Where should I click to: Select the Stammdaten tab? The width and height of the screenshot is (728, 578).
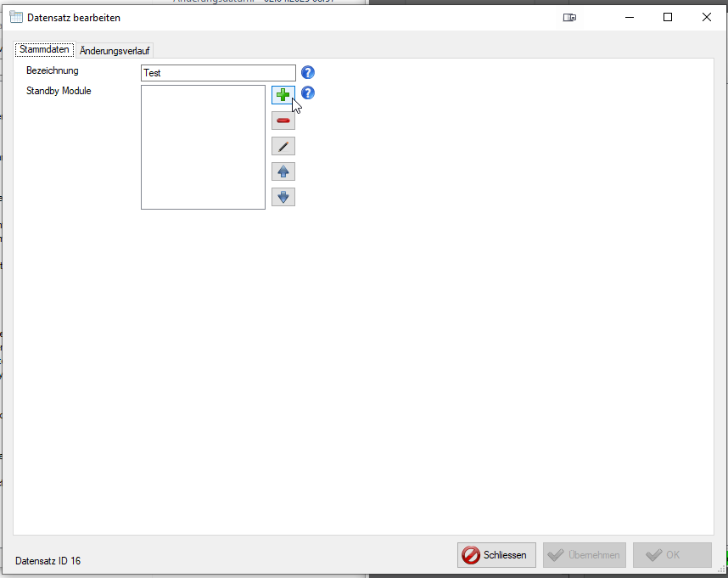tap(44, 49)
